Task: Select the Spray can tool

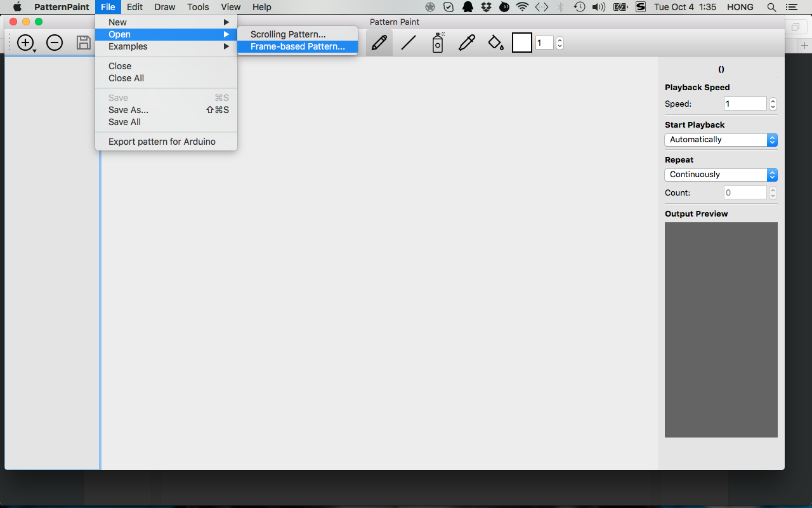Action: (x=438, y=43)
